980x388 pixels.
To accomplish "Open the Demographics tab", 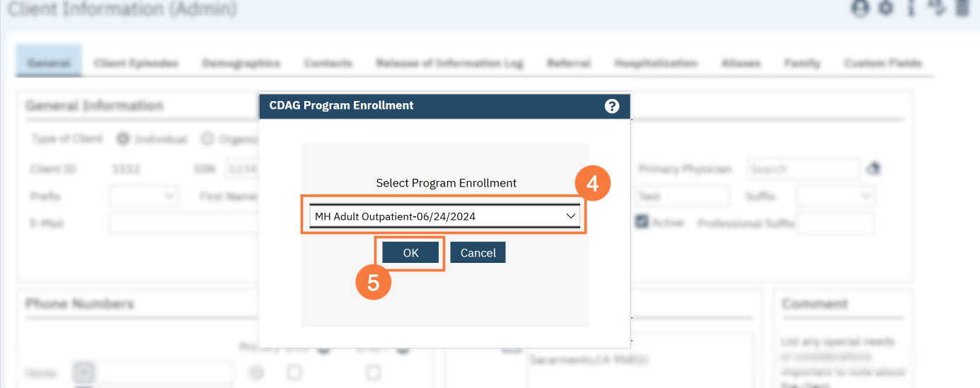I will coord(241,63).
